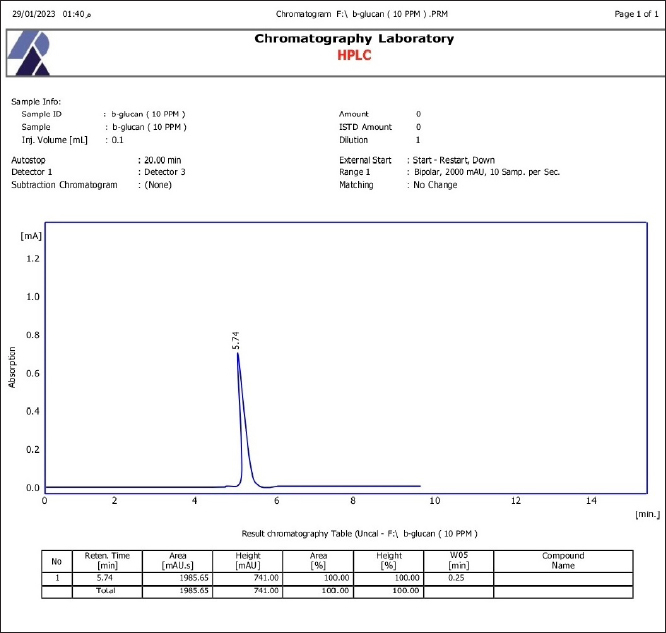Click the Absorption y-axis label
Screen dimensions: 666x633
coord(12,367)
